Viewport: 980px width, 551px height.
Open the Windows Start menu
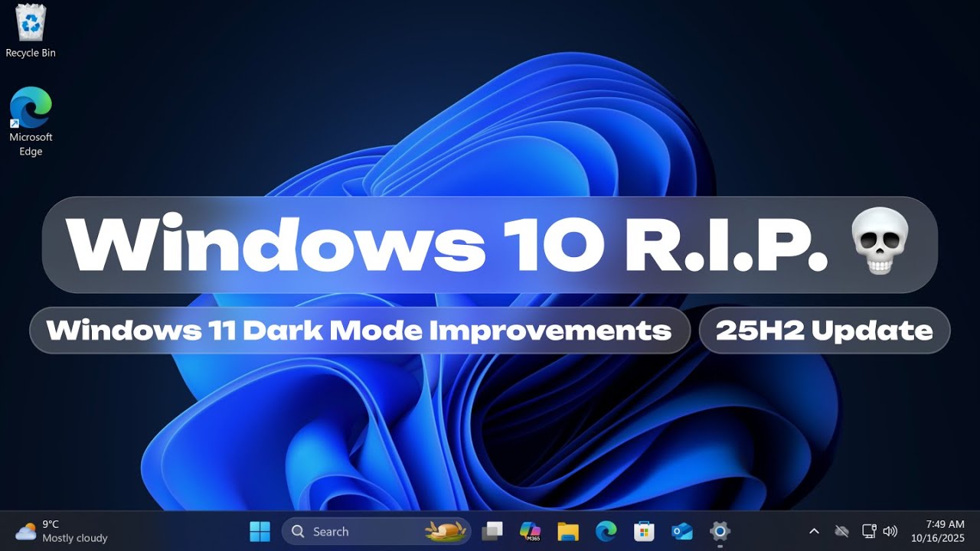260,530
